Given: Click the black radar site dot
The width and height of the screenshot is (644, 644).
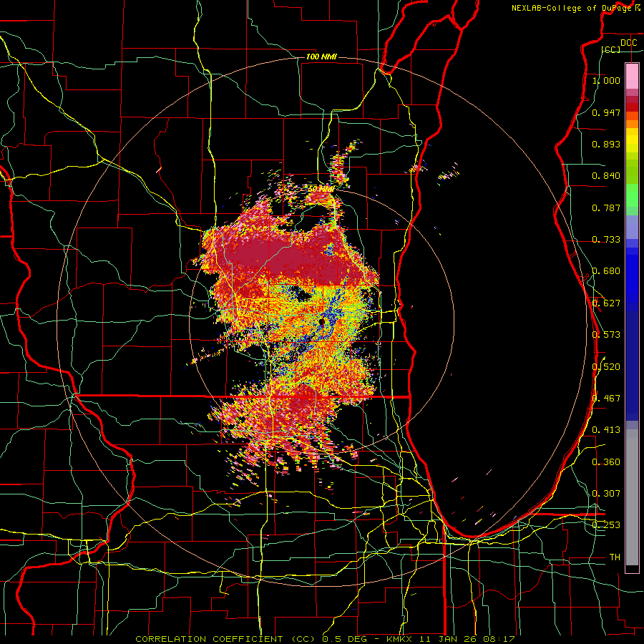Looking at the screenshot, I should (x=321, y=321).
